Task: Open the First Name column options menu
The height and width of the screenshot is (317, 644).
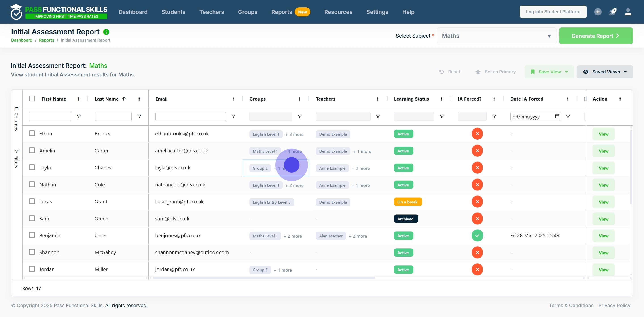Action: tap(78, 99)
